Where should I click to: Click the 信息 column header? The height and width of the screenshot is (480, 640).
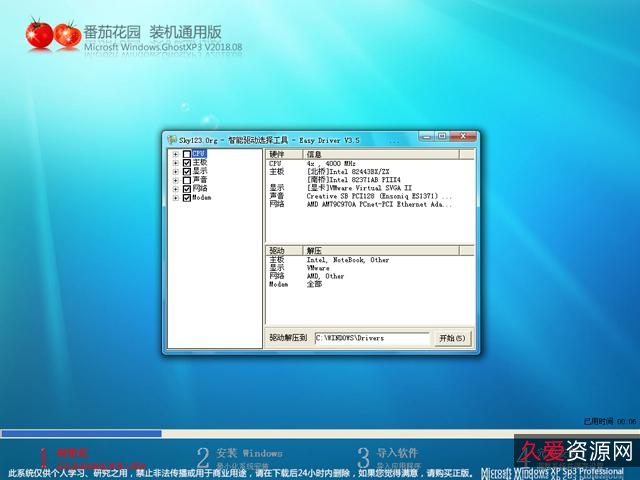click(x=381, y=154)
